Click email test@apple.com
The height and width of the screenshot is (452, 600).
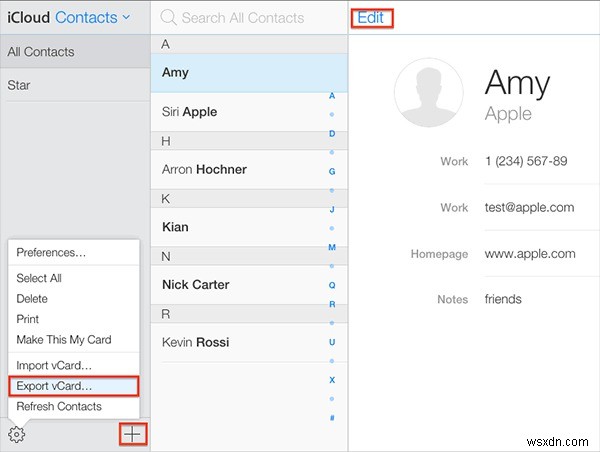point(529,207)
